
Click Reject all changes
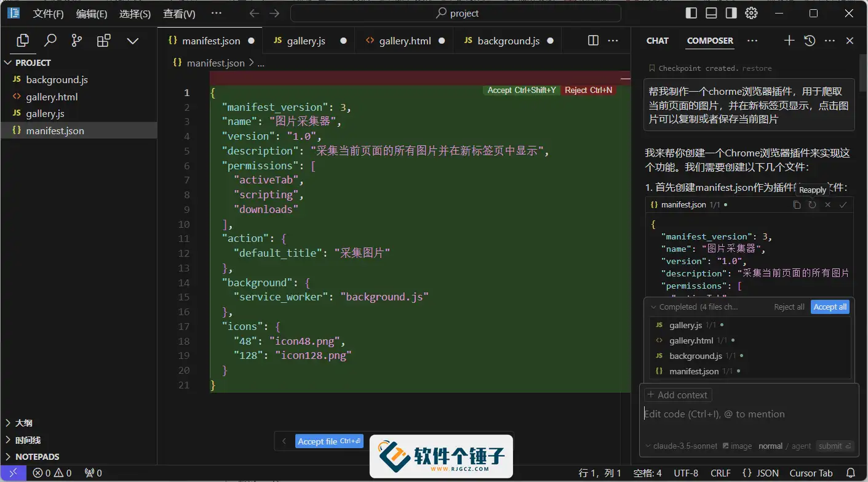click(789, 307)
